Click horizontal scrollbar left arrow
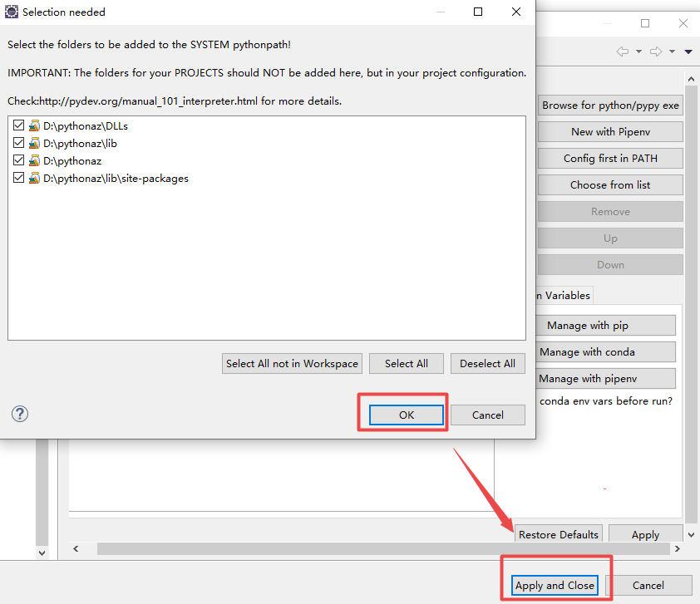This screenshot has height=604, width=700. pos(76,548)
